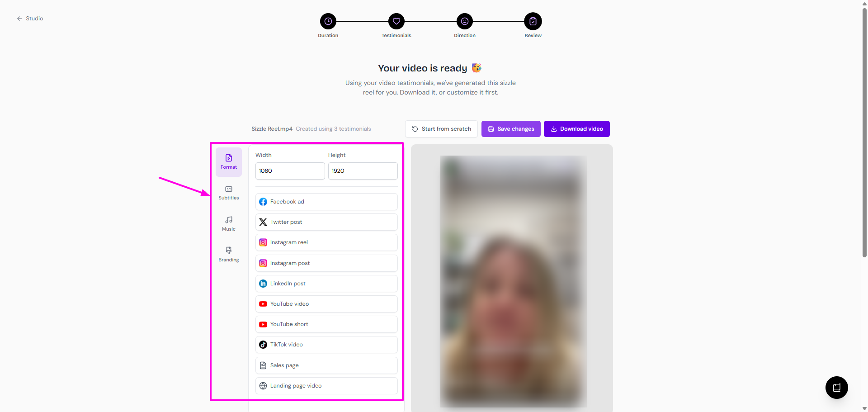Image resolution: width=868 pixels, height=412 pixels.
Task: Open the Music sidebar tab
Action: pos(229,223)
